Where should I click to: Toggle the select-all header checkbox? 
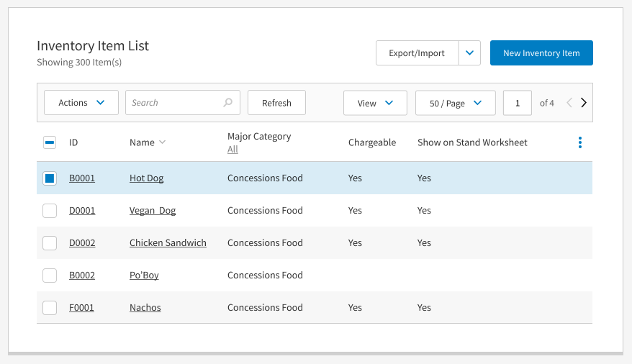(50, 142)
